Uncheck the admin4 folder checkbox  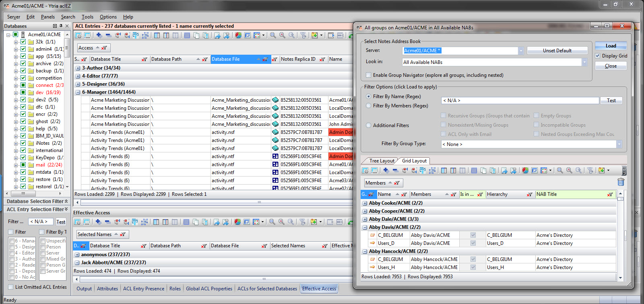coord(23,49)
